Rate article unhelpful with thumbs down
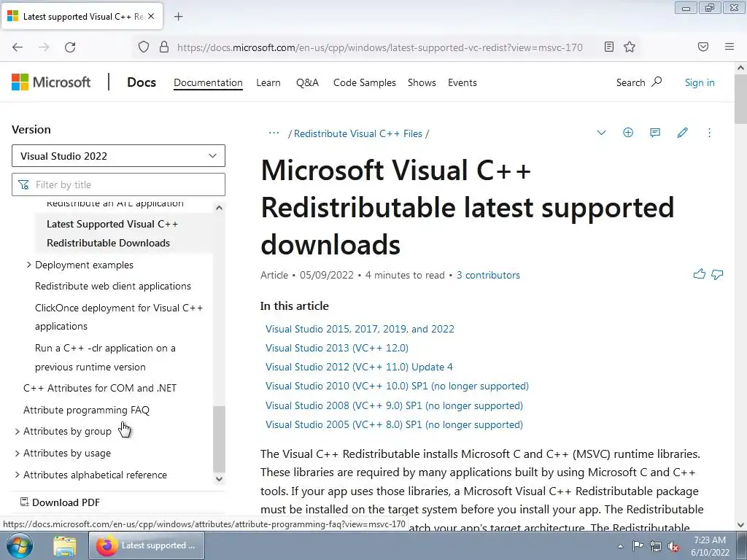Image resolution: width=747 pixels, height=560 pixels. (x=718, y=275)
